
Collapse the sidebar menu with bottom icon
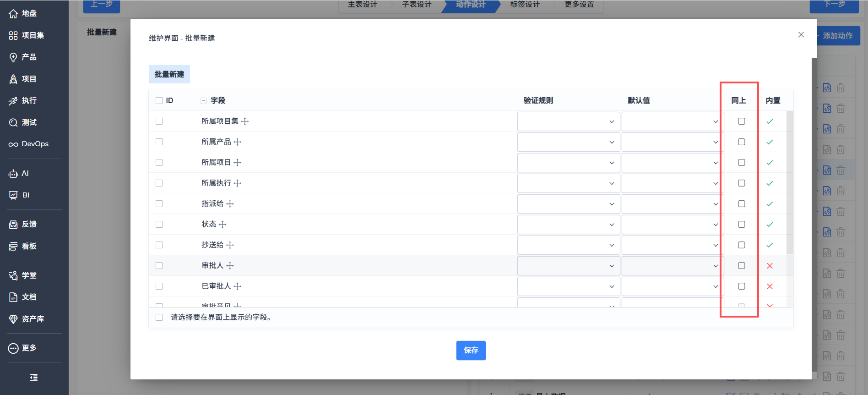coord(34,378)
